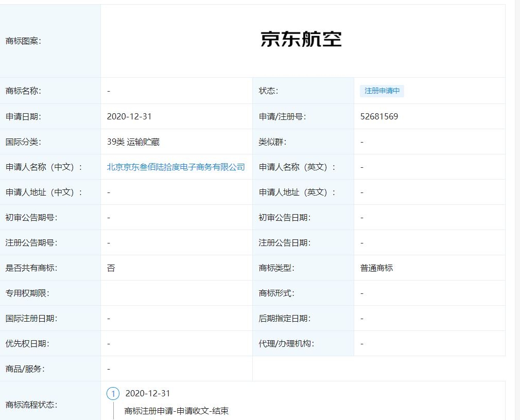
Task: Click the 申请日期 label
Action: click(x=23, y=117)
